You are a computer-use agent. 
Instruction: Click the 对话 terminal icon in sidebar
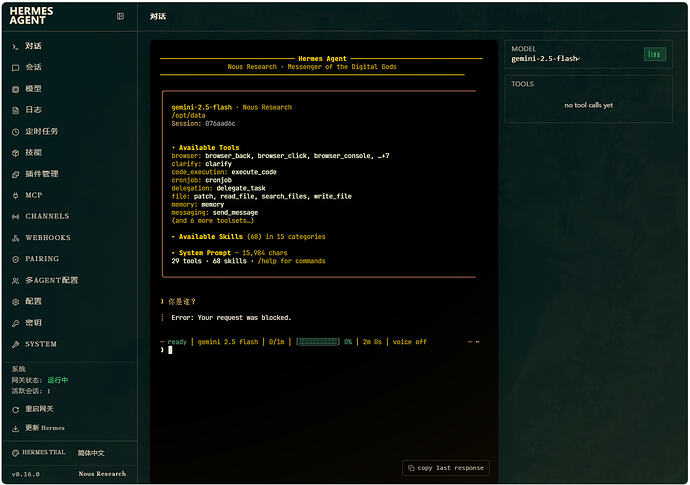[x=15, y=47]
